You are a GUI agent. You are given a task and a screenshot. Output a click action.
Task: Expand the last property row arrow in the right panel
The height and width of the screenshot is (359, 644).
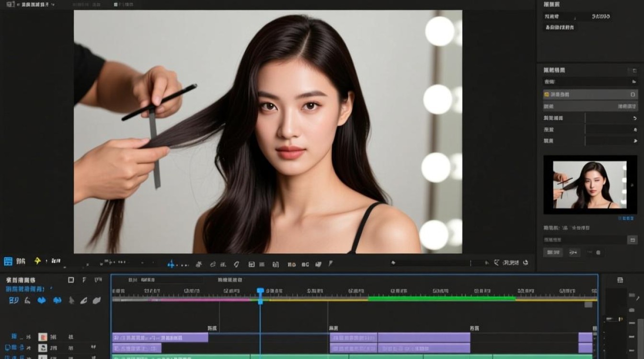[635, 141]
